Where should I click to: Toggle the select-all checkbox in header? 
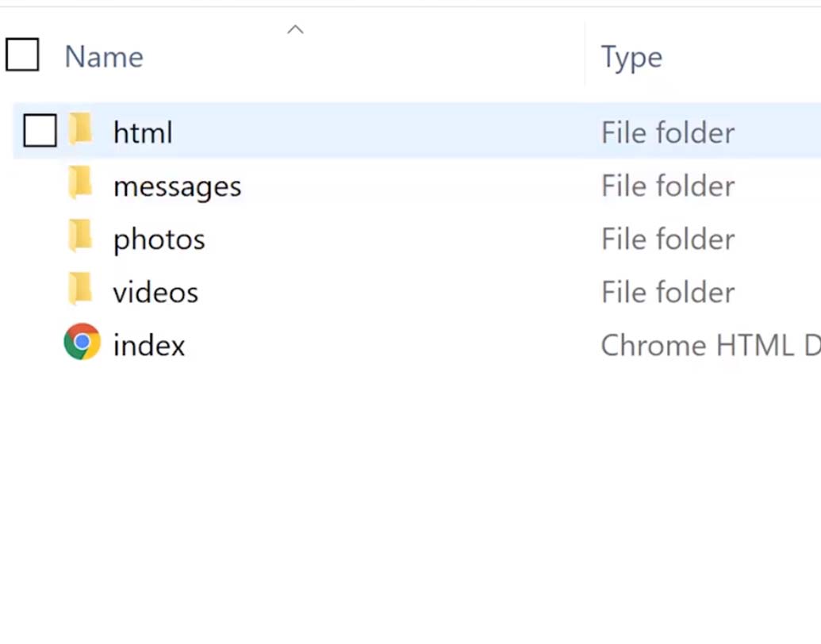click(22, 56)
